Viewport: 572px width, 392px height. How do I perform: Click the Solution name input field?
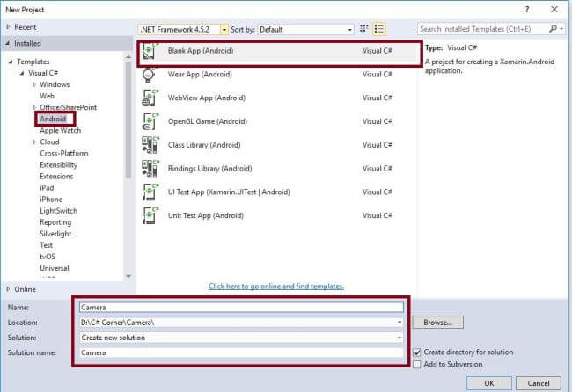[241, 352]
